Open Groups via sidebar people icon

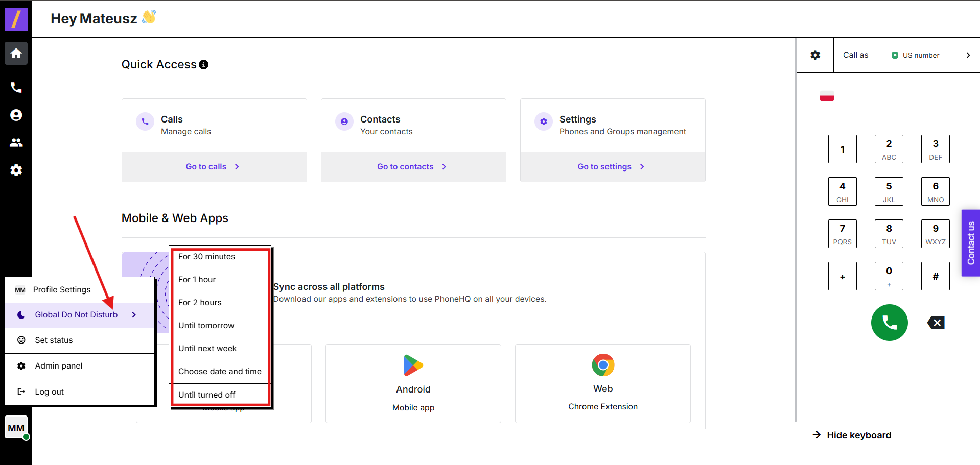pos(16,143)
